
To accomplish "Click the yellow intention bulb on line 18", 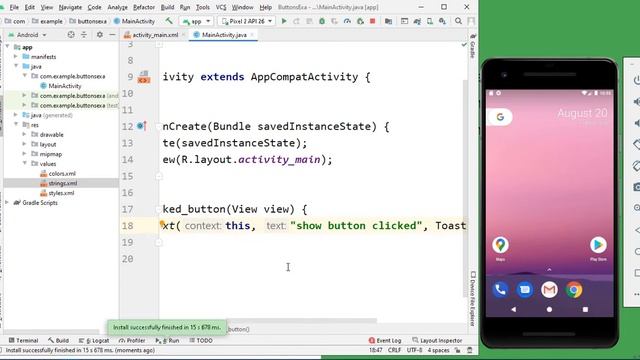I will pos(162,223).
